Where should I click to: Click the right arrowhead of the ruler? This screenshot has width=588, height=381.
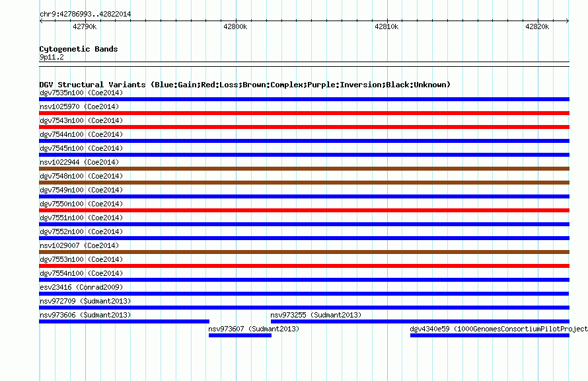(568, 21)
